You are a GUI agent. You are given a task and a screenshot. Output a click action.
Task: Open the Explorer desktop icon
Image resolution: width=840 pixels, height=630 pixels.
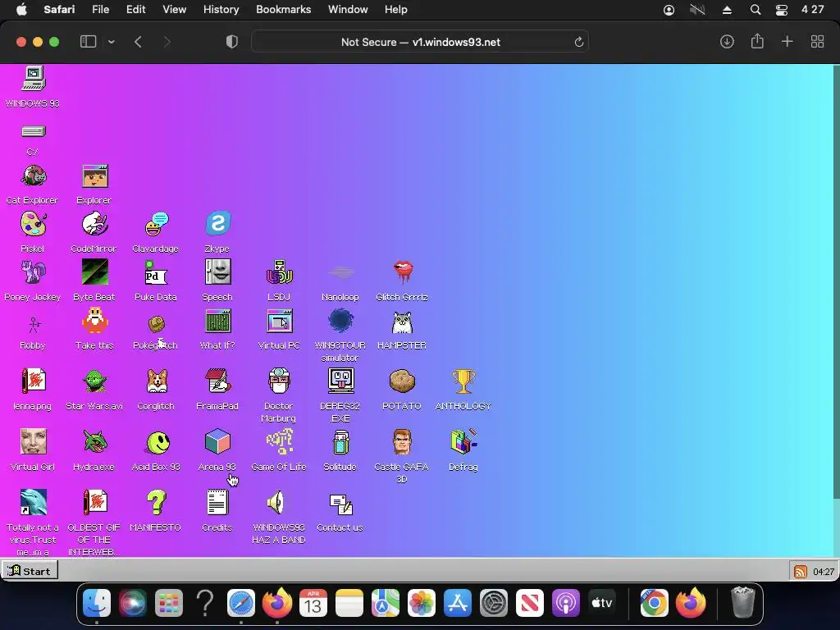pyautogui.click(x=95, y=176)
